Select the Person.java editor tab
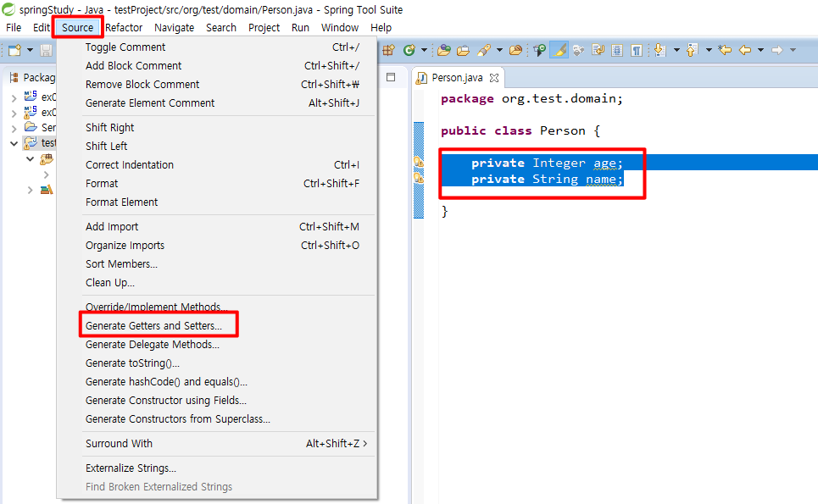Viewport: 818px width, 504px height. (457, 78)
